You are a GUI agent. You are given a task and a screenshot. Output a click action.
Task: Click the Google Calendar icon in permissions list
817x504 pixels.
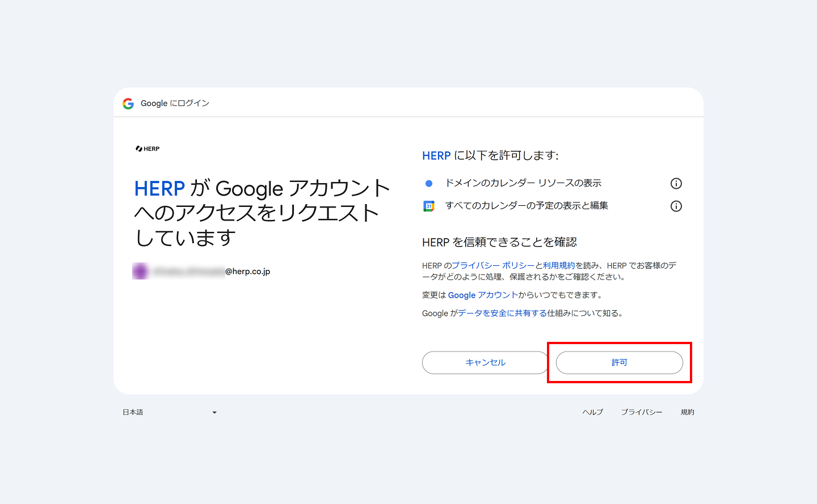[429, 206]
